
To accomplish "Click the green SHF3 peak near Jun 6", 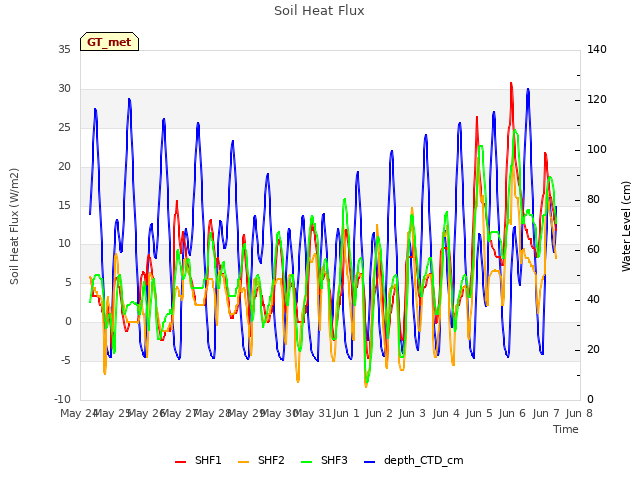I will [x=515, y=131].
